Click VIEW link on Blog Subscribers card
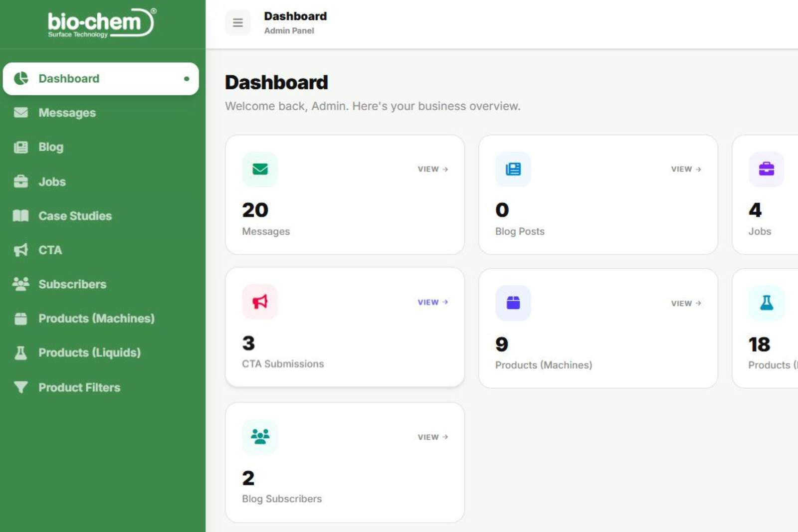Image resolution: width=798 pixels, height=532 pixels. point(433,437)
